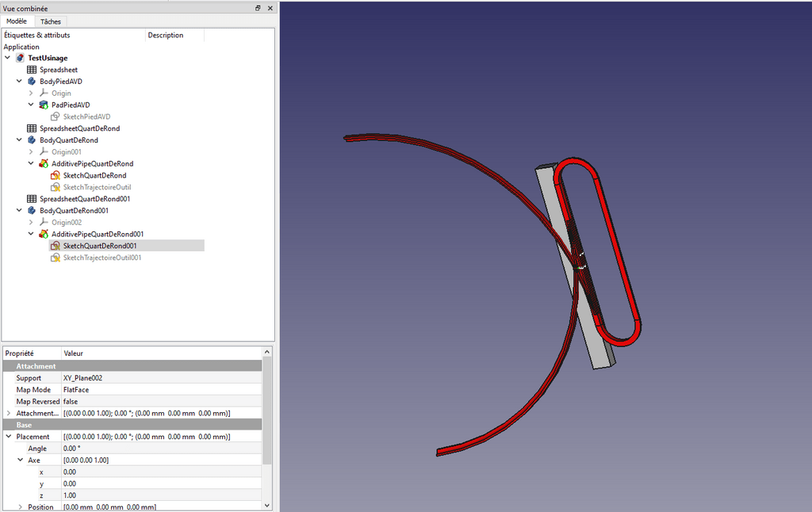This screenshot has height=512, width=812.
Task: Click the Origin001 axis icon
Action: (44, 151)
